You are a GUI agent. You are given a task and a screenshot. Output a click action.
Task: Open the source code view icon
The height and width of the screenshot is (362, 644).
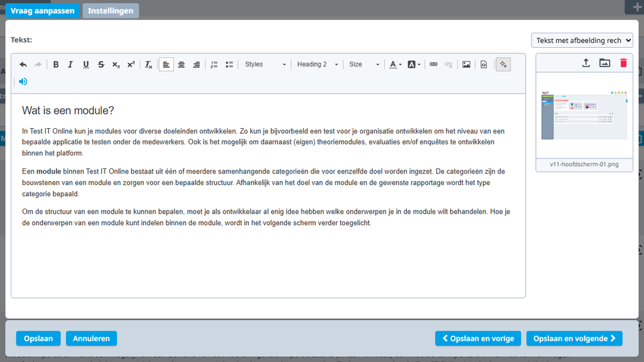coord(484,65)
